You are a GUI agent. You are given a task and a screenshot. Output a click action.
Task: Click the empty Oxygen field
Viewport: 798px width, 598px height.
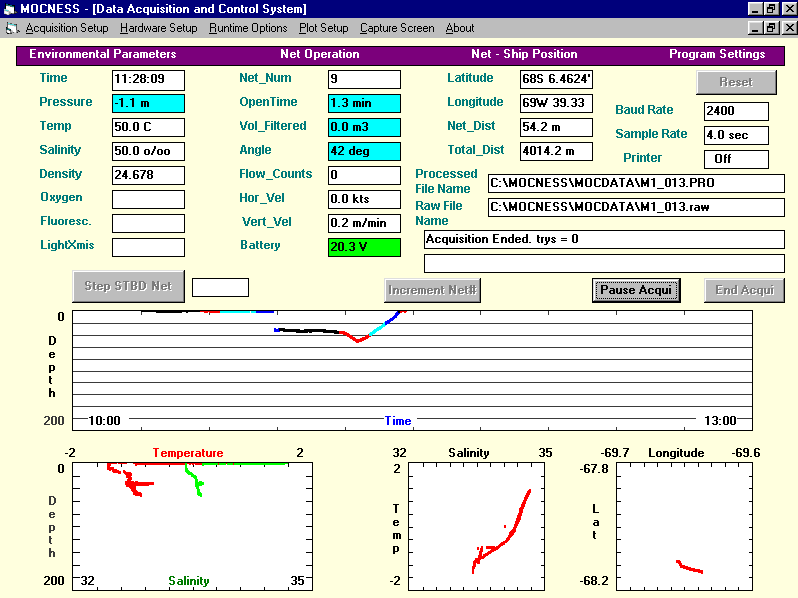click(148, 199)
